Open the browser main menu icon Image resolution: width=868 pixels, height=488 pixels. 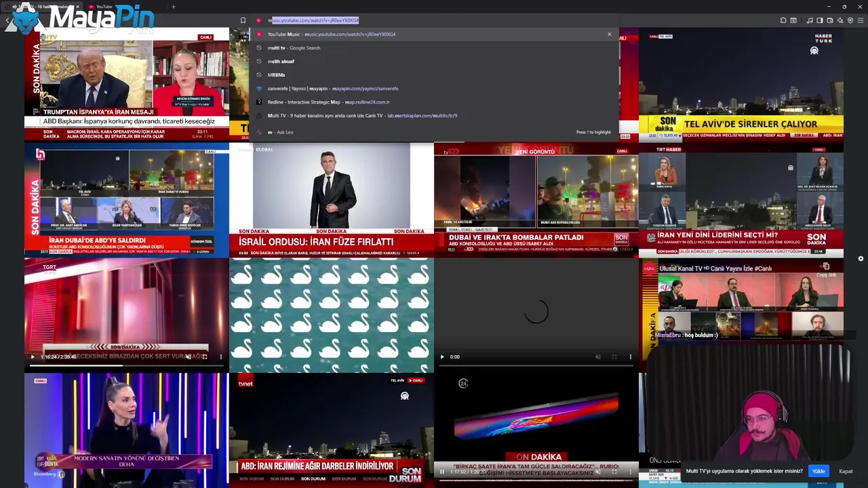coord(861,20)
